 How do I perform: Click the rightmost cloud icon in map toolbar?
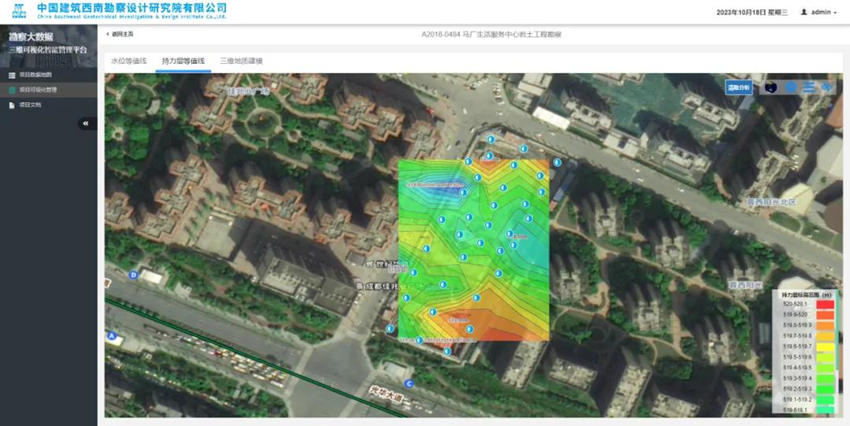coord(827,88)
